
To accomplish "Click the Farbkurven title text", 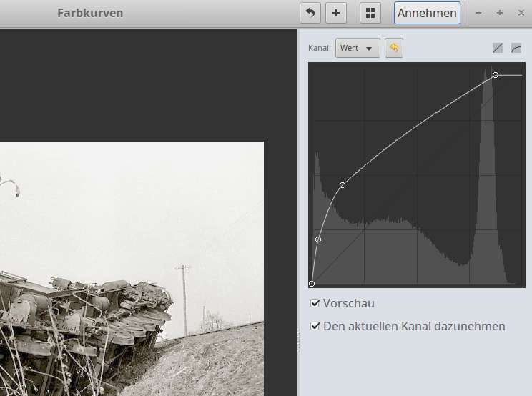I will pyautogui.click(x=90, y=13).
